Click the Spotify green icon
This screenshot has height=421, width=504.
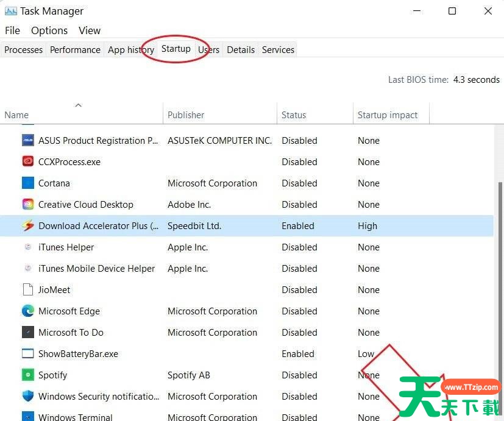click(28, 375)
